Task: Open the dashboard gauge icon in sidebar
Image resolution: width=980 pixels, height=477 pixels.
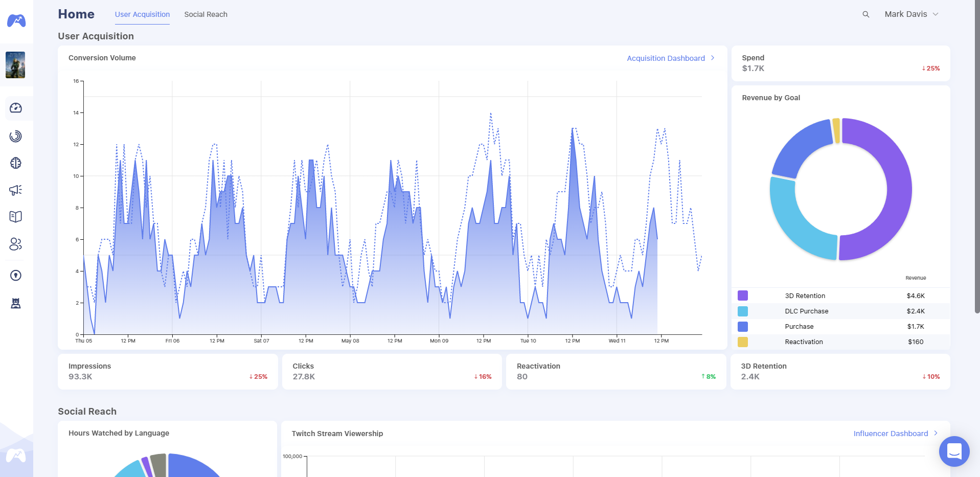Action: (16, 108)
